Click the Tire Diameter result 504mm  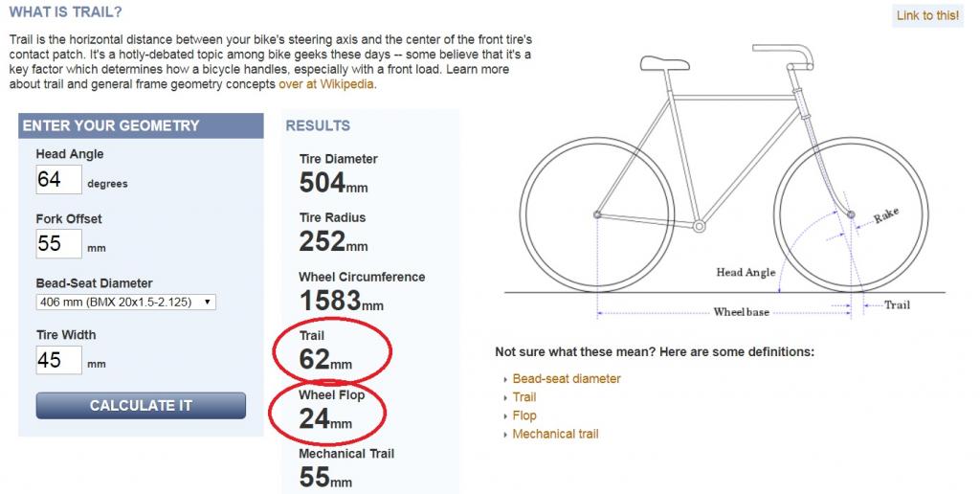coord(333,183)
